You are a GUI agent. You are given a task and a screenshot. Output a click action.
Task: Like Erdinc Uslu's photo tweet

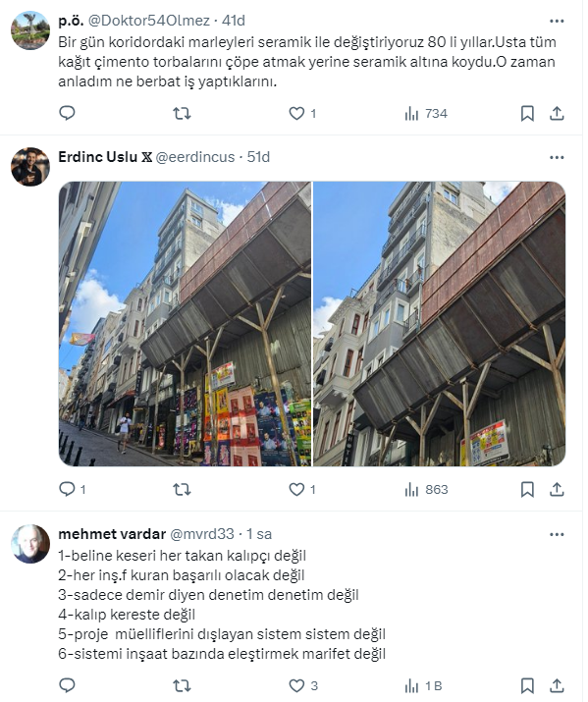tap(302, 489)
